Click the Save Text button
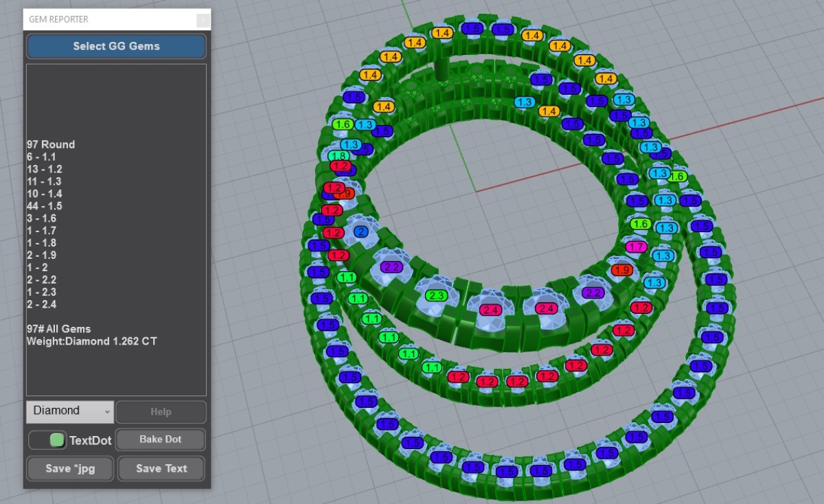Screen dimensions: 824x504 point(161,468)
